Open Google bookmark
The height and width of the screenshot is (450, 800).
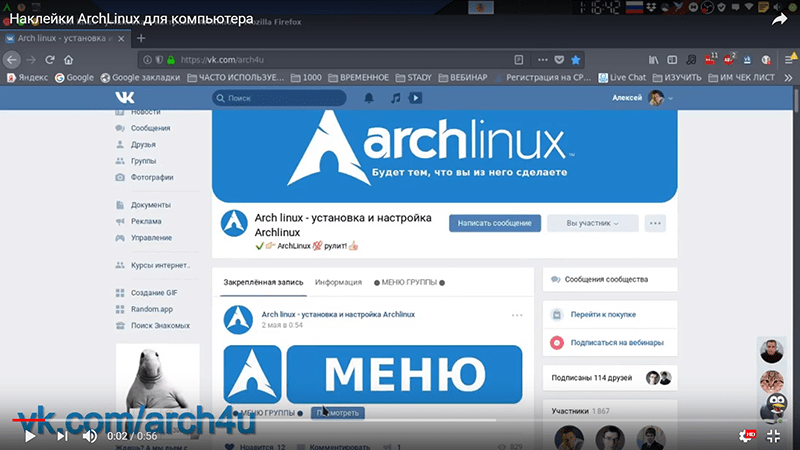pos(74,78)
